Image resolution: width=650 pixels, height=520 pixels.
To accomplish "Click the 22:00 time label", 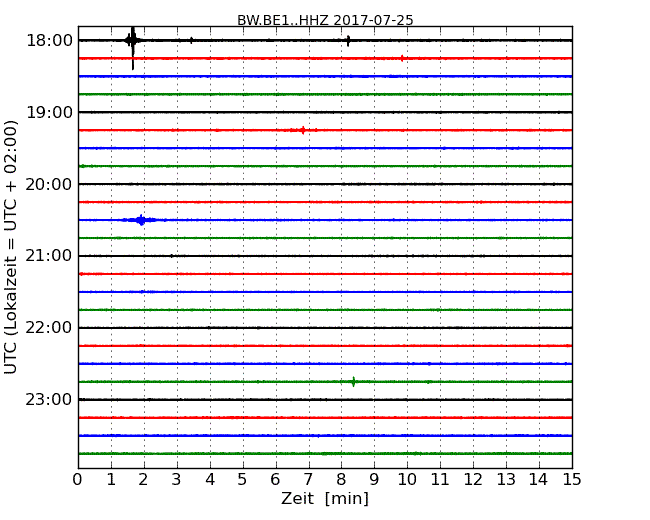I will 49,328.
